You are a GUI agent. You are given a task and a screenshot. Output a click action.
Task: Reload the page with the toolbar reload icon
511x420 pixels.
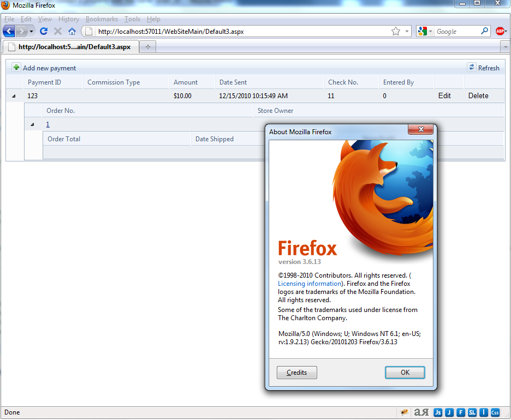coord(44,31)
